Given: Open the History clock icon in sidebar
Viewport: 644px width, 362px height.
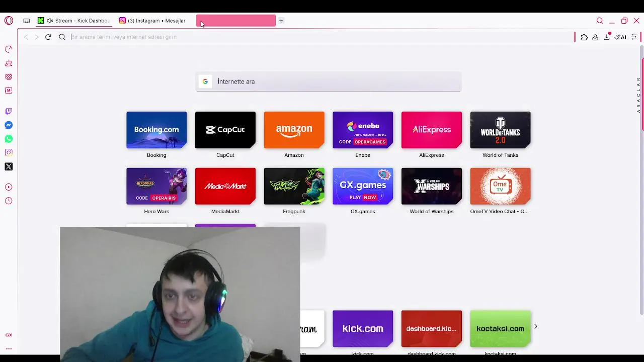Looking at the screenshot, I should click(x=9, y=201).
